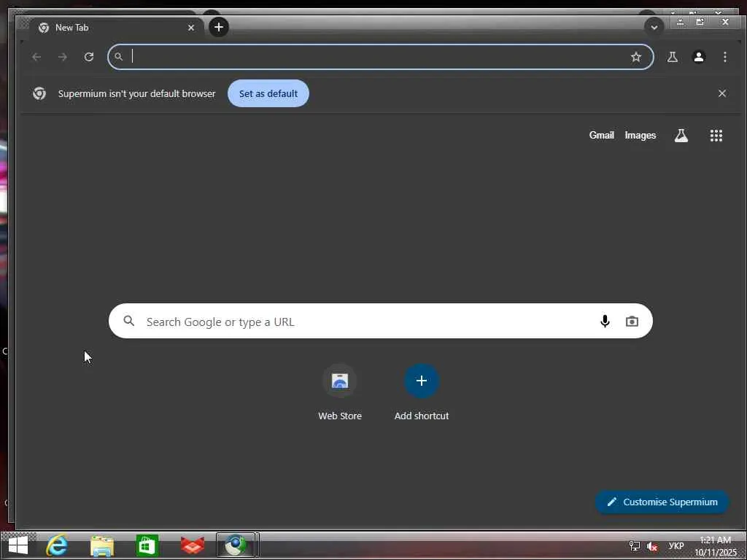Viewport: 747px width, 560px height.
Task: Open the Windows Store taskbar icon
Action: coord(147,545)
